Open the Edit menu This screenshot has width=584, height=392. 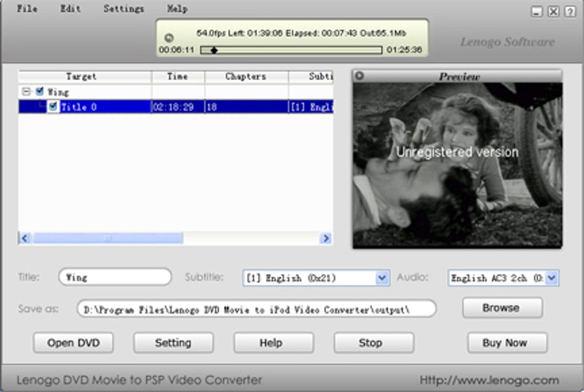tap(70, 9)
